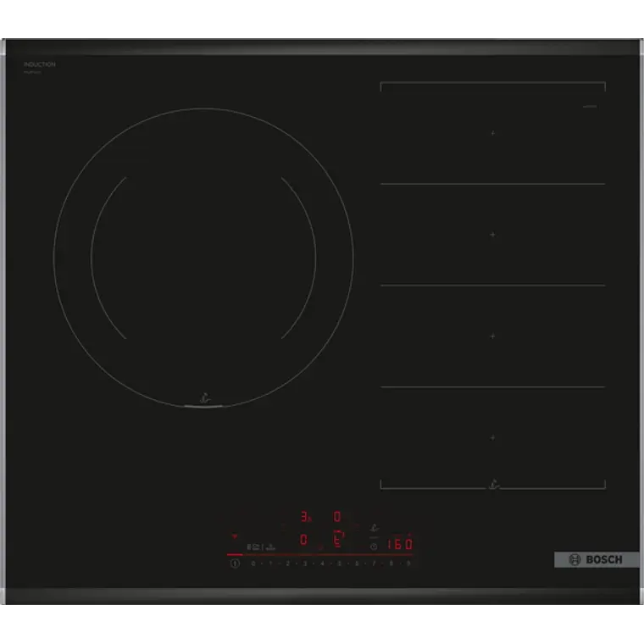Tap the timer display reading 160
This screenshot has height=644, width=644.
(x=399, y=545)
